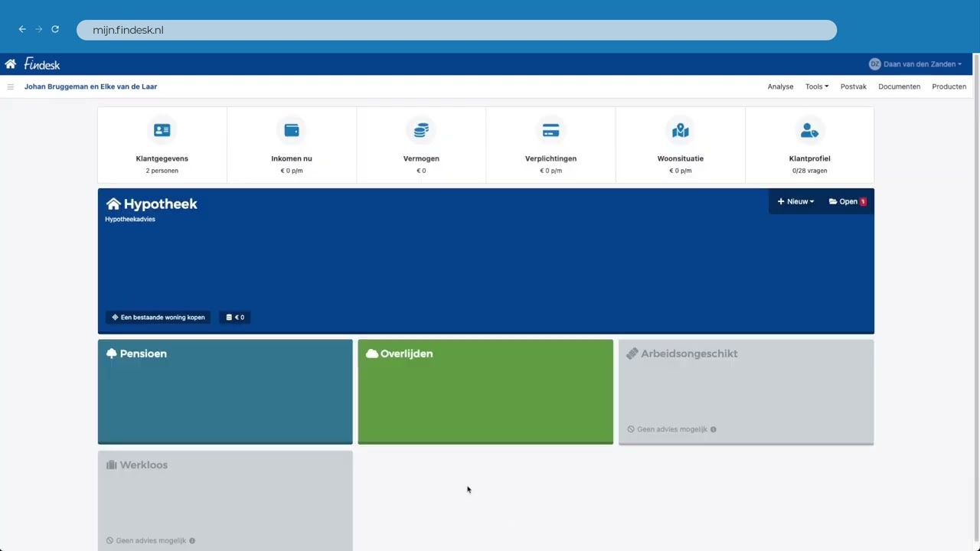Click the 2 personen text
The height and width of the screenshot is (551, 980).
tap(162, 171)
